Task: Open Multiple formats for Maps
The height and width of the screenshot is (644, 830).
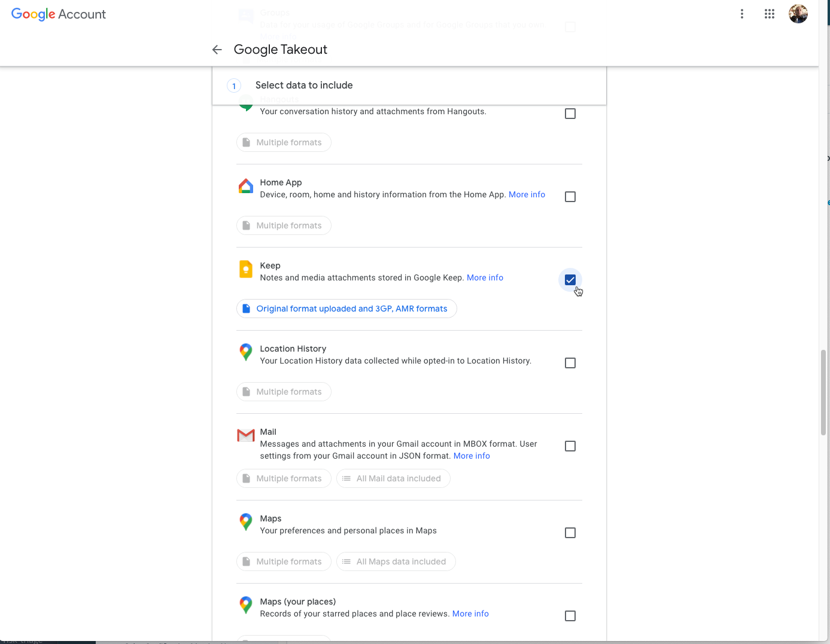Action: click(284, 561)
